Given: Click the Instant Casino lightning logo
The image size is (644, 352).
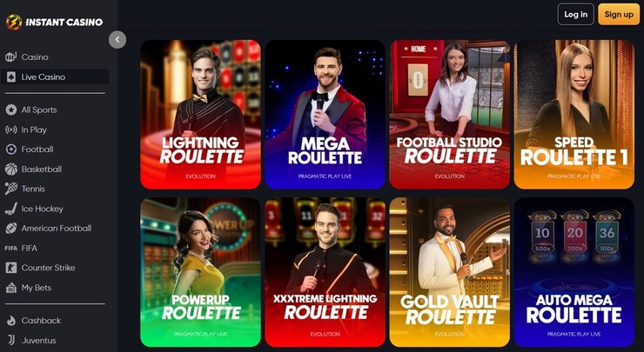Looking at the screenshot, I should click(x=14, y=22).
